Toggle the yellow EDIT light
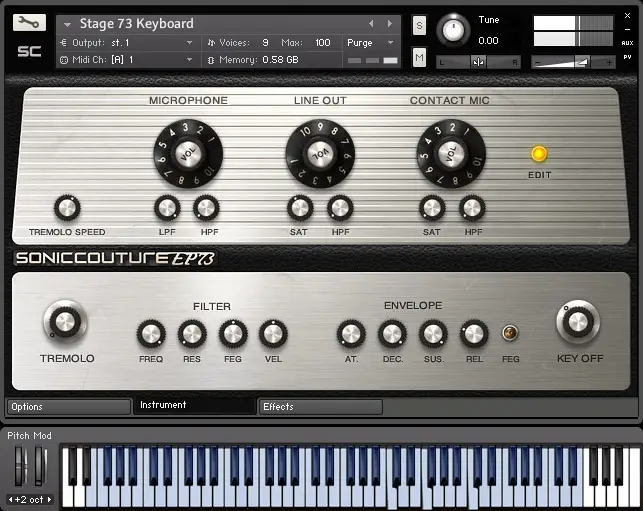 point(539,154)
